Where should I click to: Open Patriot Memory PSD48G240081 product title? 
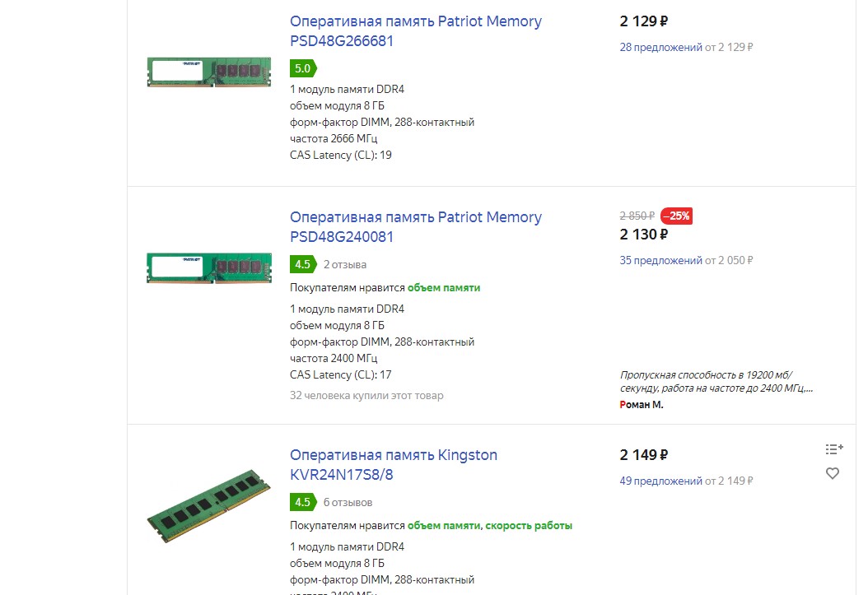415,227
